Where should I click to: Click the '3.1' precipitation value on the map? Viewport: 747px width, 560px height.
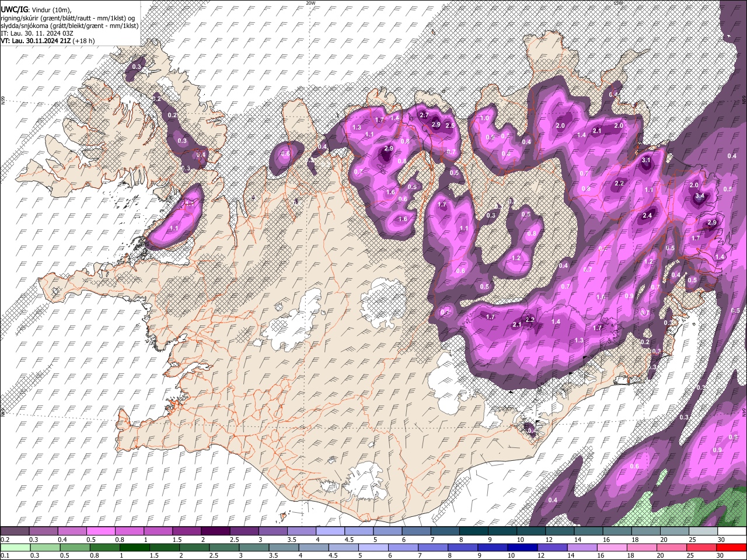point(646,160)
